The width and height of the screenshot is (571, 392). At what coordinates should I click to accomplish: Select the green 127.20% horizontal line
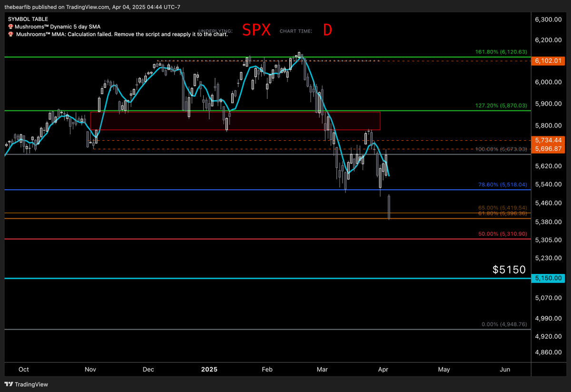[x=267, y=110]
